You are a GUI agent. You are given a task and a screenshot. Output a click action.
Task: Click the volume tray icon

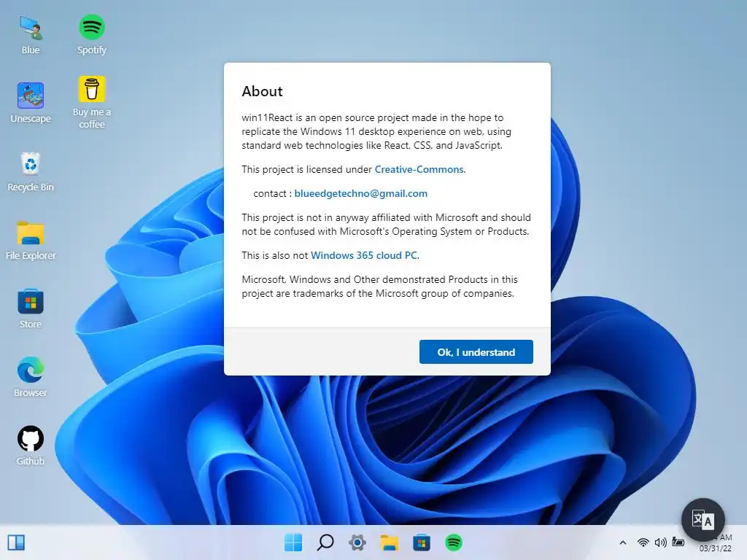click(661, 542)
